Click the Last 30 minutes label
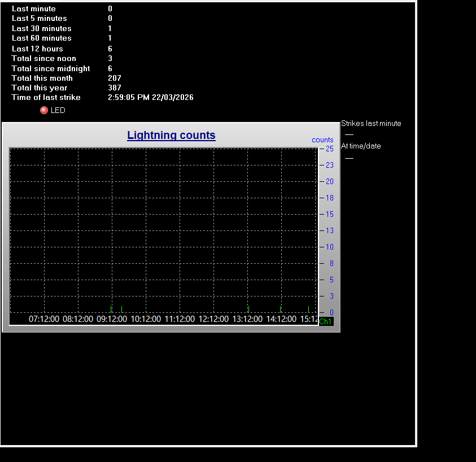Image resolution: width=476 pixels, height=462 pixels. click(x=42, y=28)
